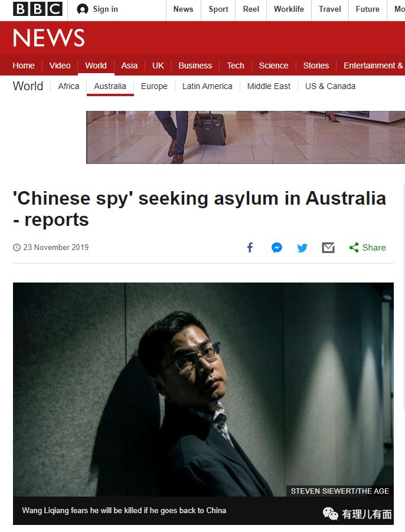Click the Wang Liqiang article photo
405x532 pixels.
tap(203, 389)
